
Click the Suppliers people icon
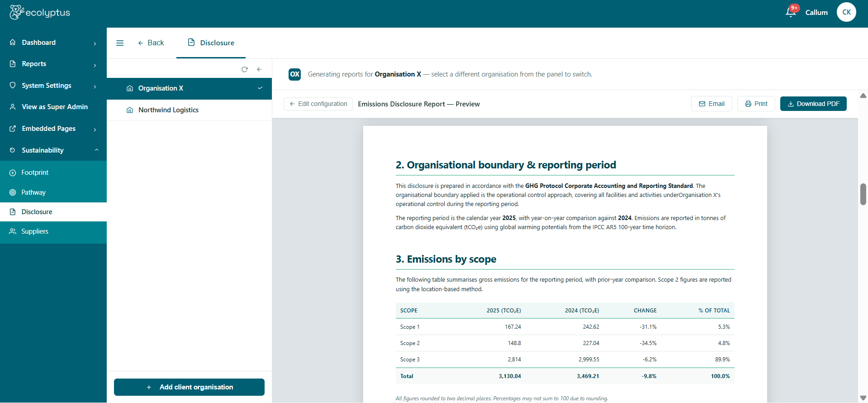click(x=13, y=231)
